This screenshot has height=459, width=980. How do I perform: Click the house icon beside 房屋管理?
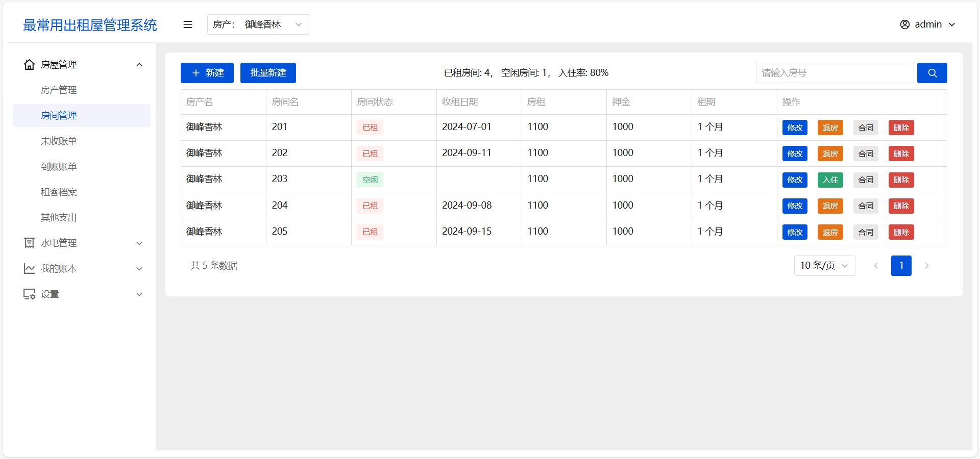point(30,65)
